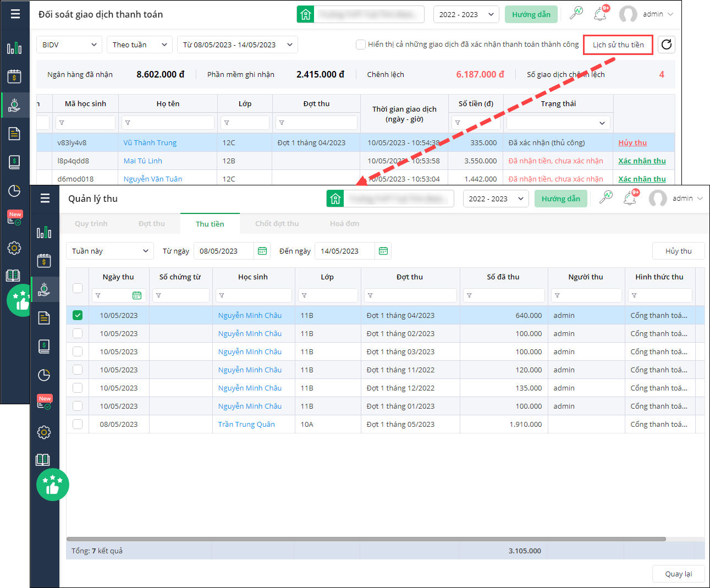This screenshot has width=710, height=588.
Task: Open settings gear in Quản lý thu sidebar
Action: 44,432
